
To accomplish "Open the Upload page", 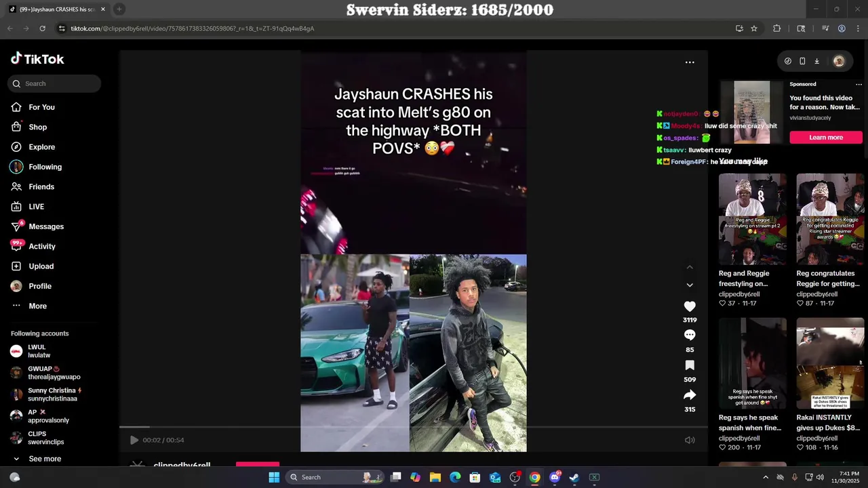I will tap(41, 266).
